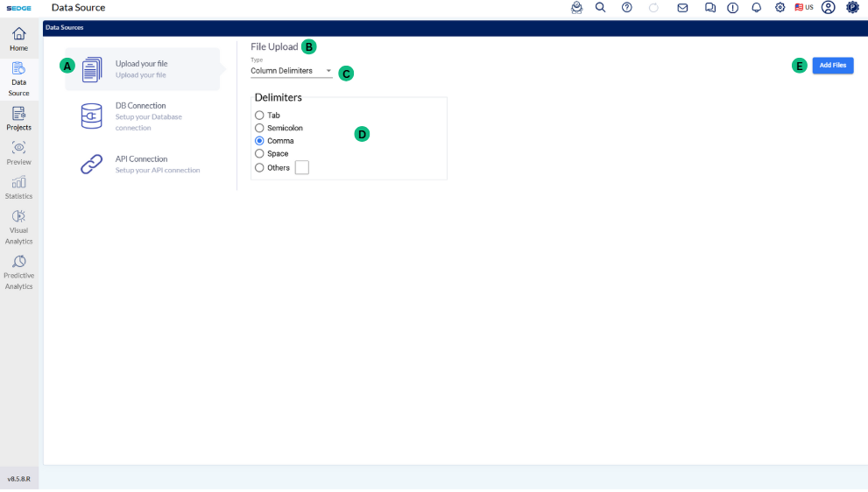Open the notifications bell
The image size is (868, 492).
coord(756,7)
